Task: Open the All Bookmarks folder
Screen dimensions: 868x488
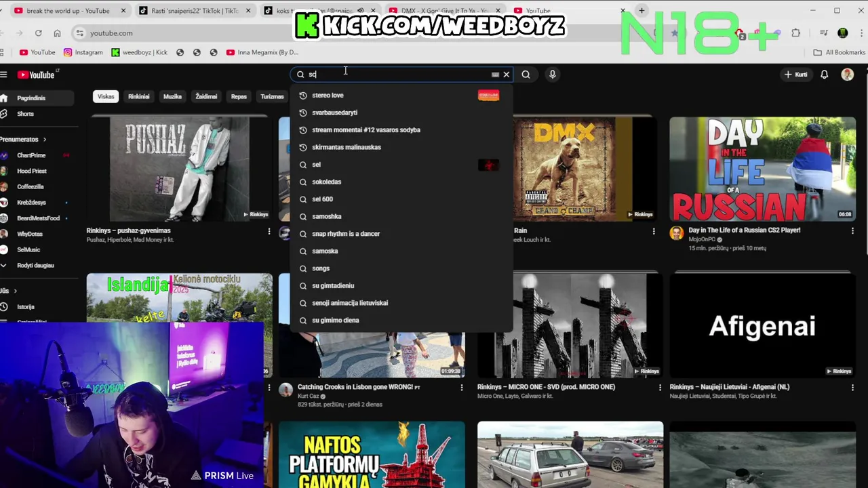Action: tap(839, 52)
